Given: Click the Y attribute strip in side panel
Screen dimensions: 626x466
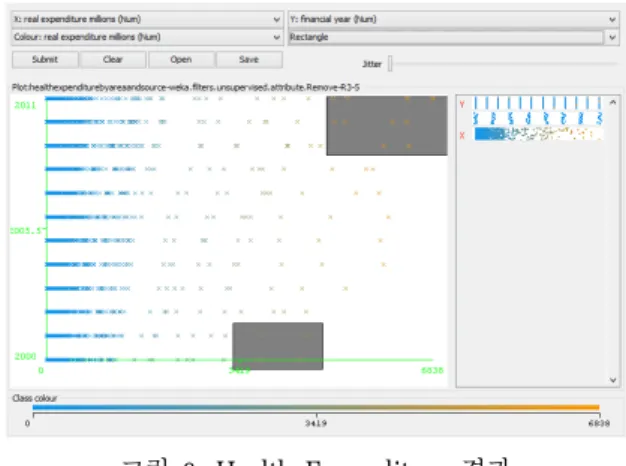Looking at the screenshot, I should (x=538, y=103).
